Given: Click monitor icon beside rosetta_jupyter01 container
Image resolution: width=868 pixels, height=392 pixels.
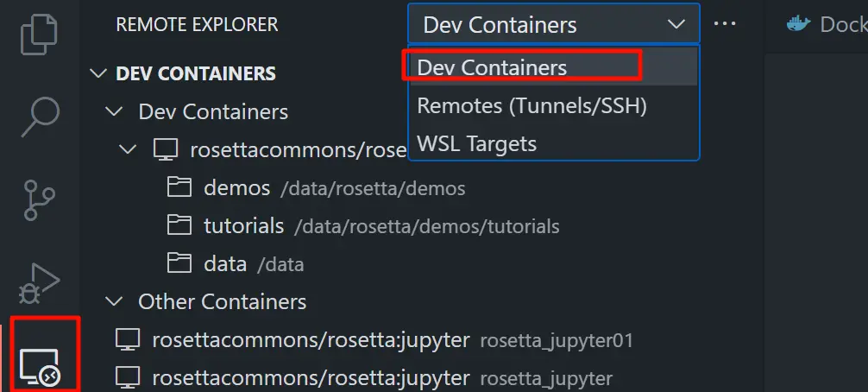Looking at the screenshot, I should (128, 339).
